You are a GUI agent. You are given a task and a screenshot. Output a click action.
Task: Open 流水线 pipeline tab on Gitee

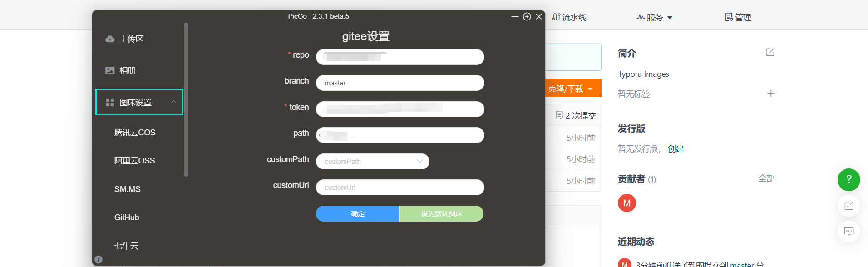click(x=569, y=17)
